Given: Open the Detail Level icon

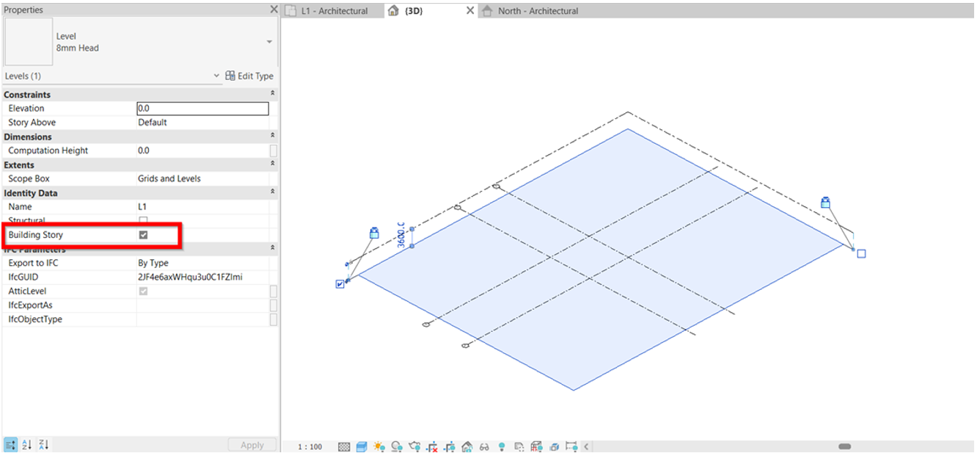Looking at the screenshot, I should tap(344, 446).
